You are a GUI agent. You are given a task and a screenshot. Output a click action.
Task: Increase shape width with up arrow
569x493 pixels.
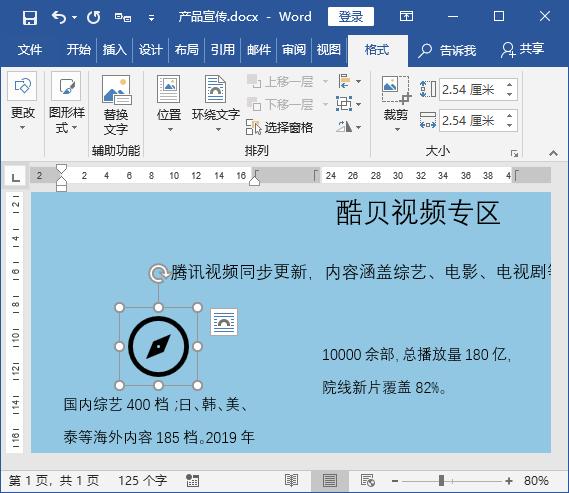[x=509, y=116]
